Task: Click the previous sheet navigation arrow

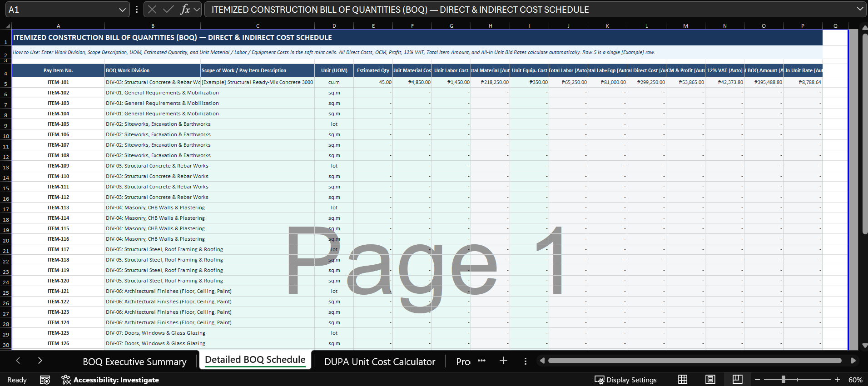Action: coord(18,361)
